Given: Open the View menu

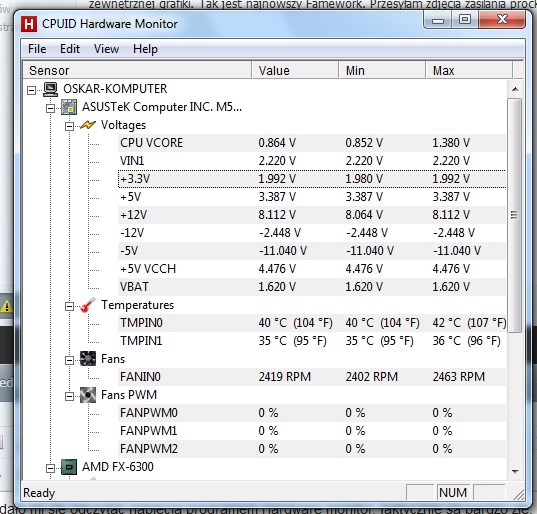Looking at the screenshot, I should click(107, 49).
